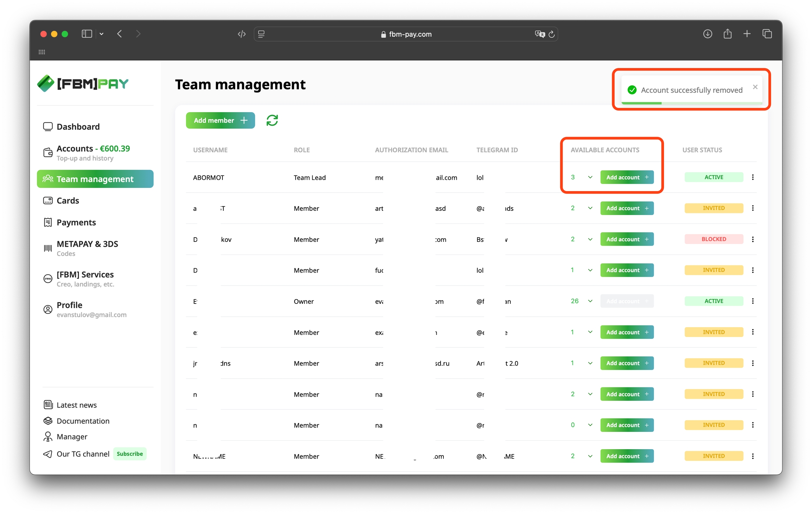Open the Dashboard page from sidebar
The width and height of the screenshot is (812, 514).
pos(78,127)
